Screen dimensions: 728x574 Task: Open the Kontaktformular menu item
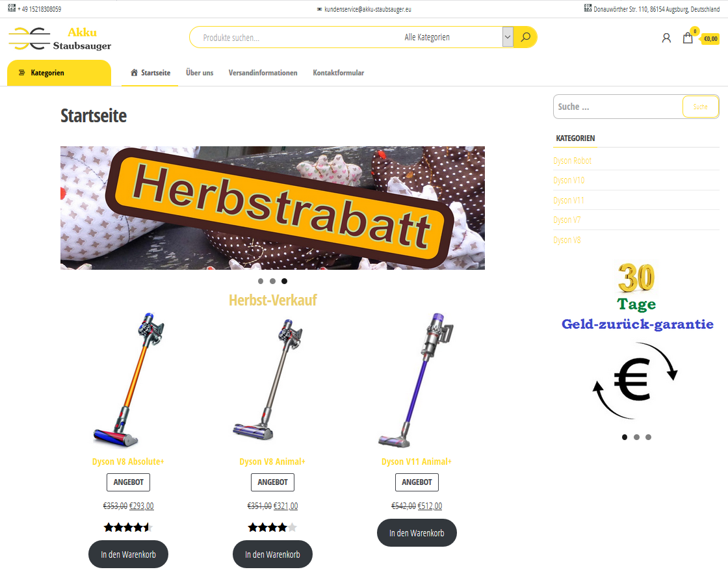pyautogui.click(x=339, y=72)
